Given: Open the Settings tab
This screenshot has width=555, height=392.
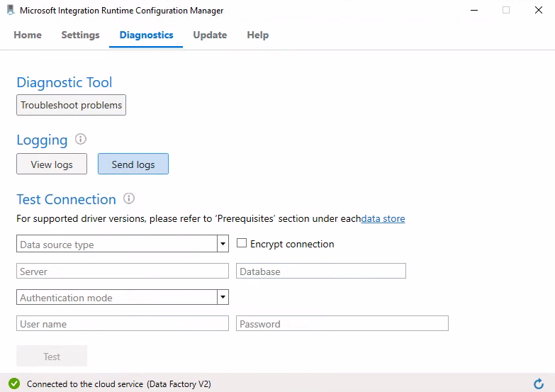Looking at the screenshot, I should tap(80, 35).
